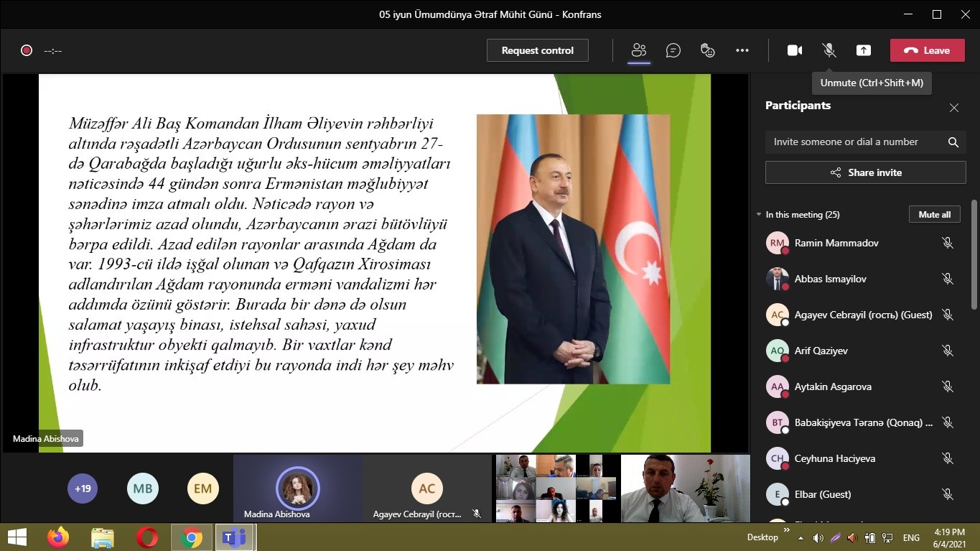
Task: Unmute the microphone in the toolbar
Action: click(x=829, y=50)
